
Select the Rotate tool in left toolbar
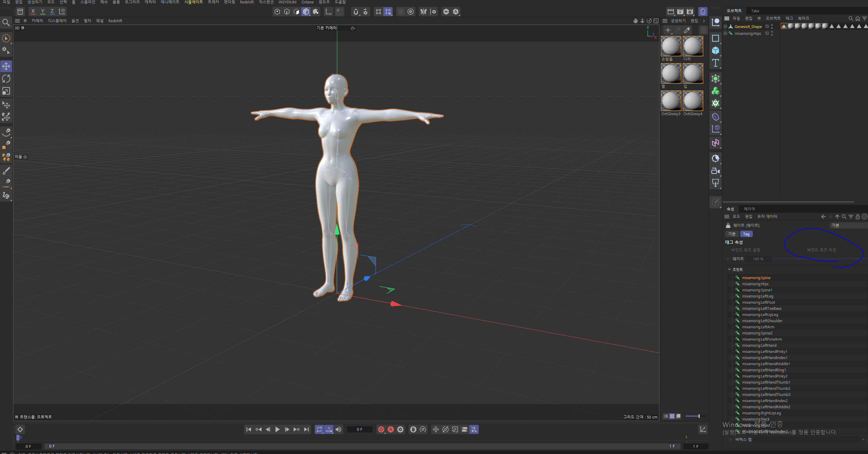pyautogui.click(x=6, y=79)
